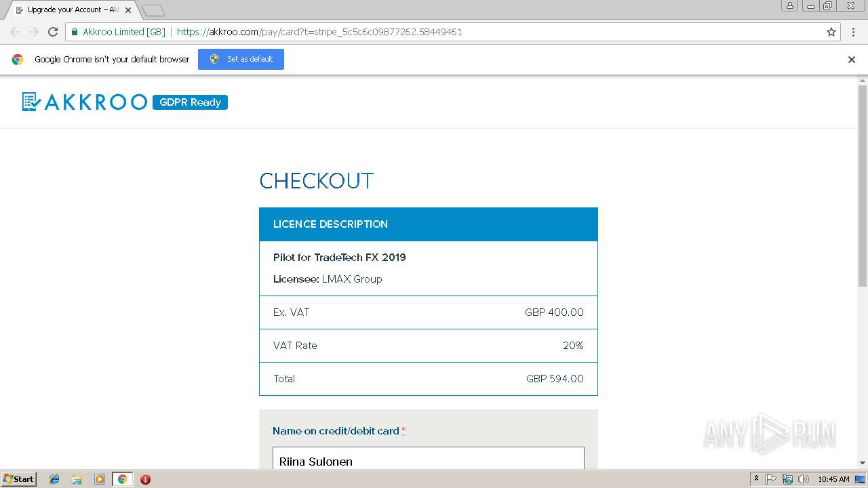Image resolution: width=868 pixels, height=488 pixels.
Task: Click the browser forward arrow
Action: 34,32
